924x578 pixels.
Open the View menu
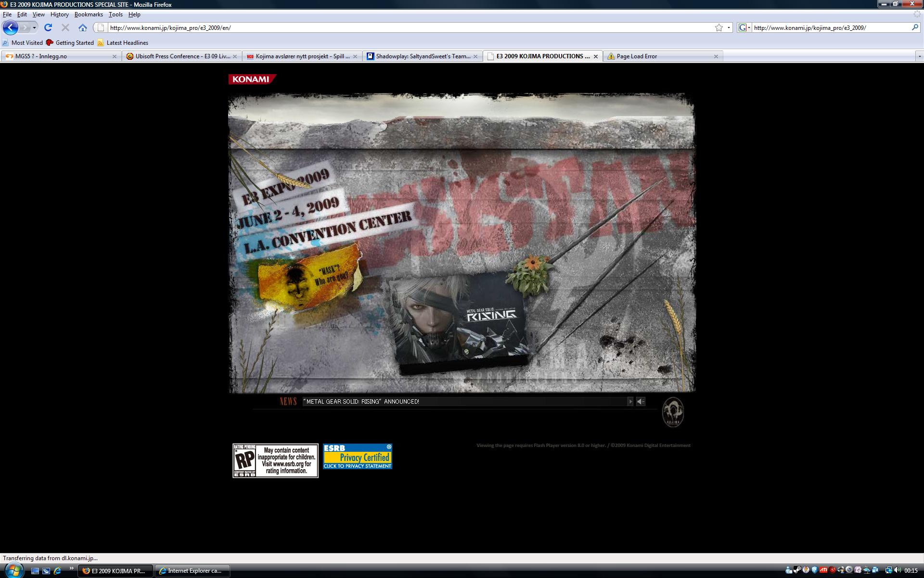click(38, 14)
